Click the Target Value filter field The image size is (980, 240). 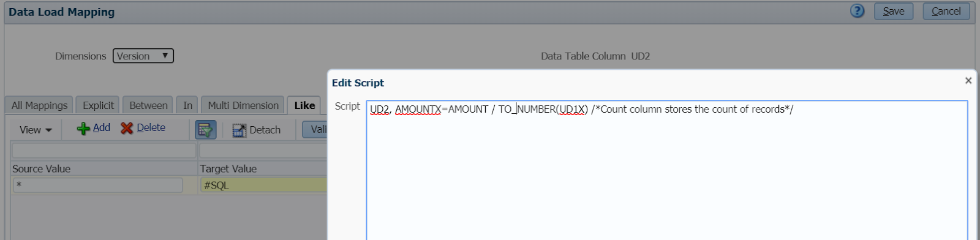pos(263,150)
